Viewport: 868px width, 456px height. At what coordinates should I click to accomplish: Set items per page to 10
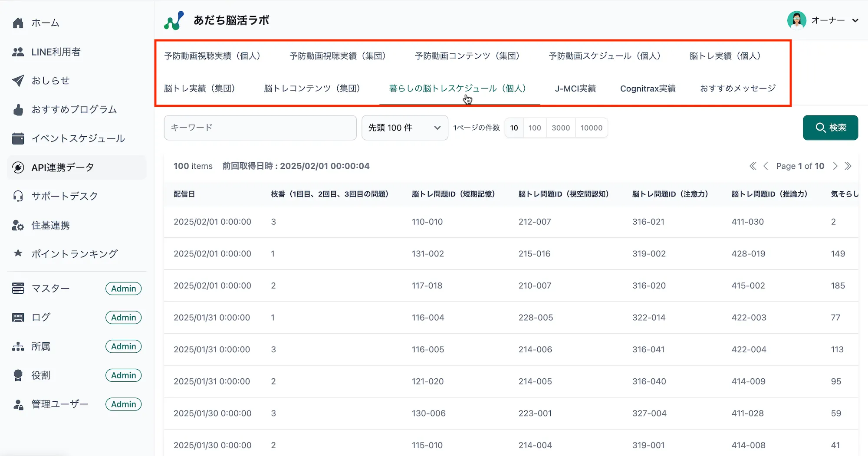pyautogui.click(x=514, y=128)
